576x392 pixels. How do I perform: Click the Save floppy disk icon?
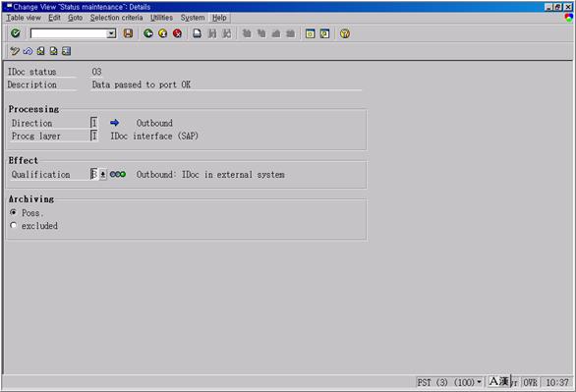(128, 33)
